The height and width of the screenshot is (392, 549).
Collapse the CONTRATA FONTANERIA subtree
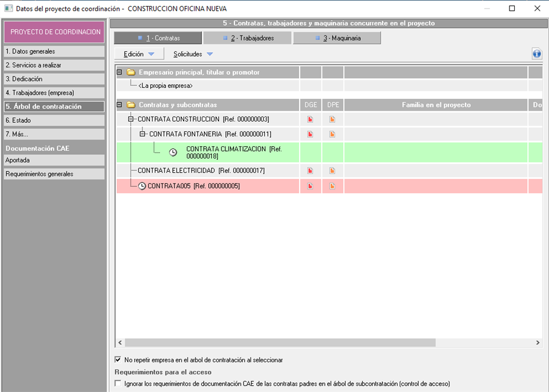point(142,134)
